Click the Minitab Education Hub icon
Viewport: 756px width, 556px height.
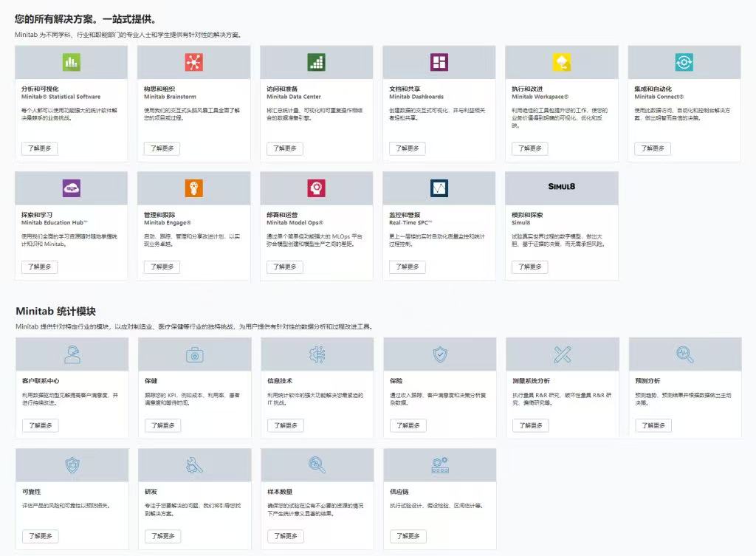point(71,188)
